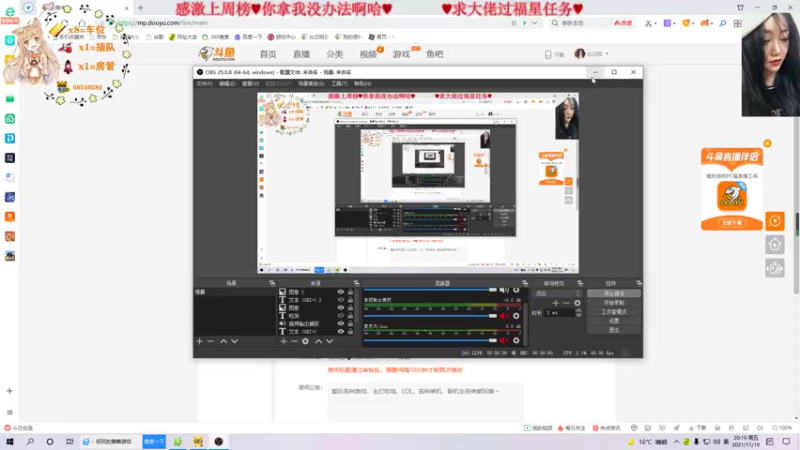
Task: Open the Edit menu in OBS
Action: [x=227, y=83]
